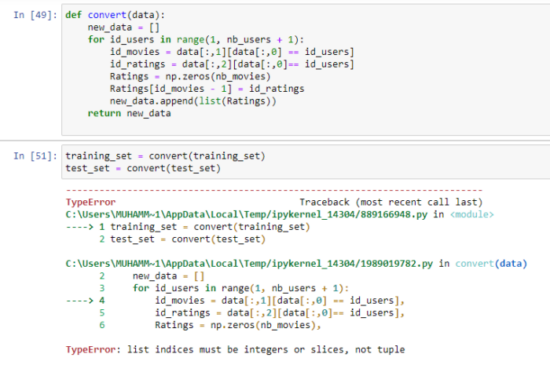
Task: Click the 'Ratings[id_movies - 1] = id_ratings' line
Action: (x=207, y=89)
